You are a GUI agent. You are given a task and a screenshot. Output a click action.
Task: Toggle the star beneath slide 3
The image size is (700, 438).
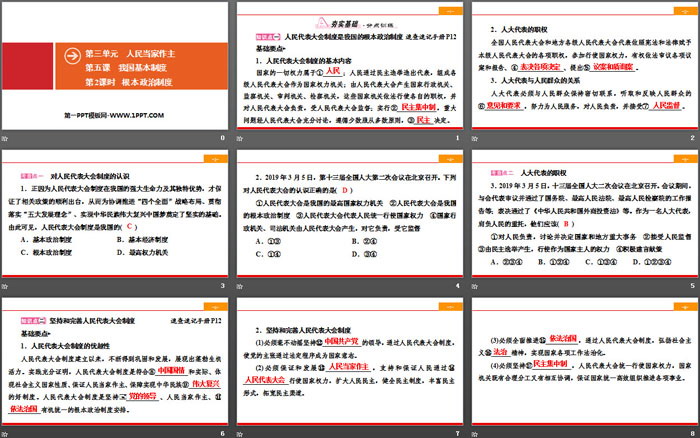(5, 286)
